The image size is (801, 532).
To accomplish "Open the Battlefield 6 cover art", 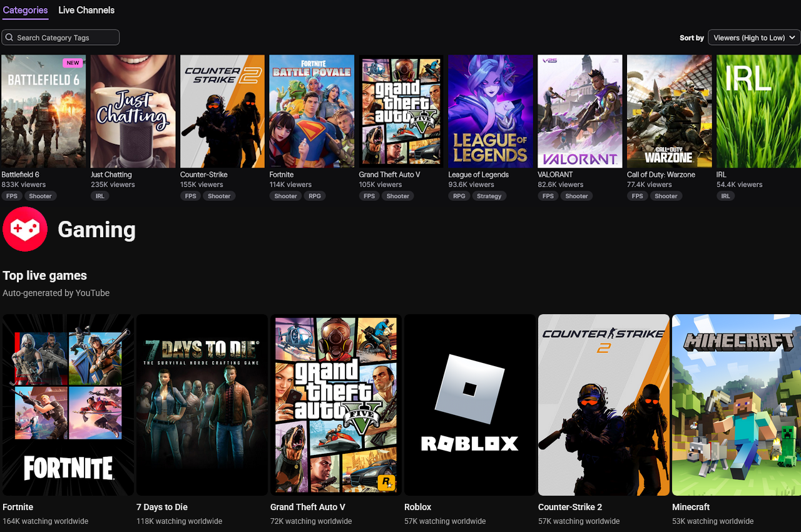I will [x=44, y=111].
